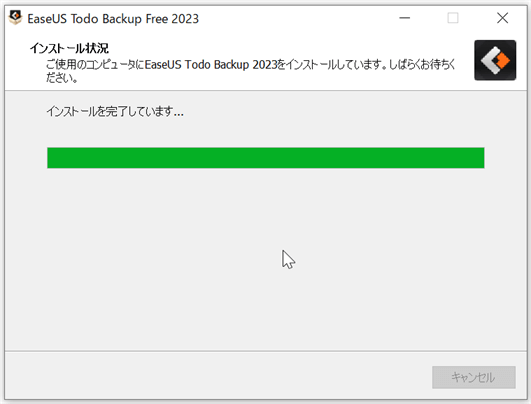Image resolution: width=531 pixels, height=404 pixels.
Task: Click the orange diamond in the logo
Action: [503, 61]
